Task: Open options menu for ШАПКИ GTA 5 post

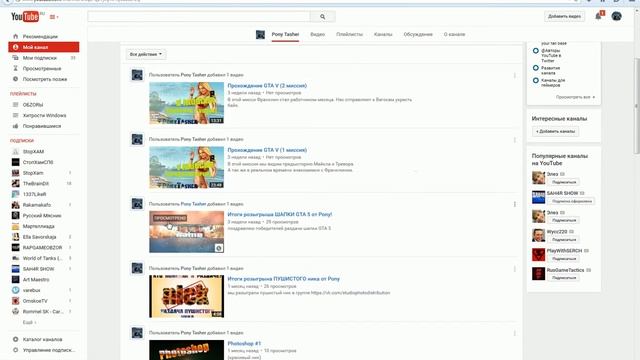Action: tap(515, 204)
